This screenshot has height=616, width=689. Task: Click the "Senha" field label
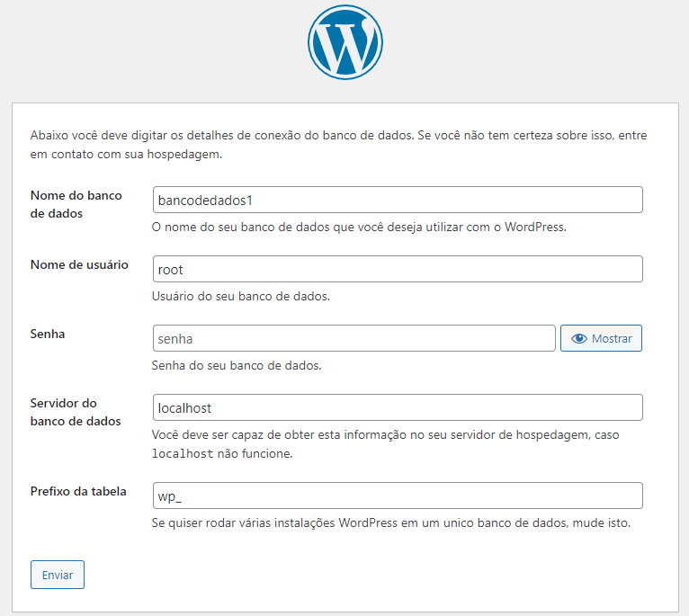(48, 334)
